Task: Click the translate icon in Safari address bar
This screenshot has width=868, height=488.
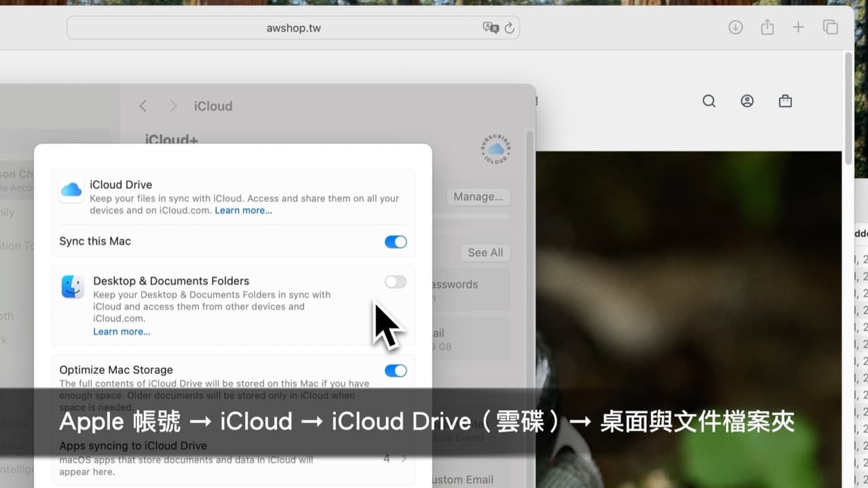Action: pyautogui.click(x=491, y=28)
